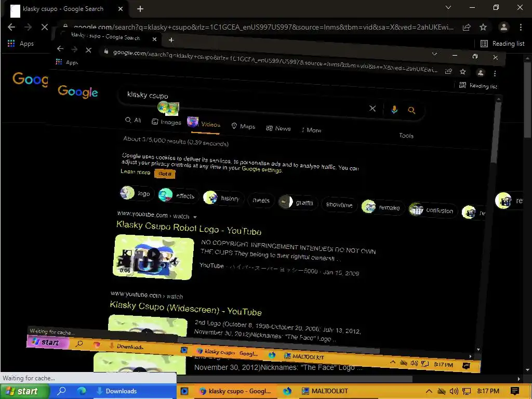Open the Klasky Csupo Robot Logo - YouTube result
Image resolution: width=532 pixels, height=399 pixels.
tap(189, 228)
